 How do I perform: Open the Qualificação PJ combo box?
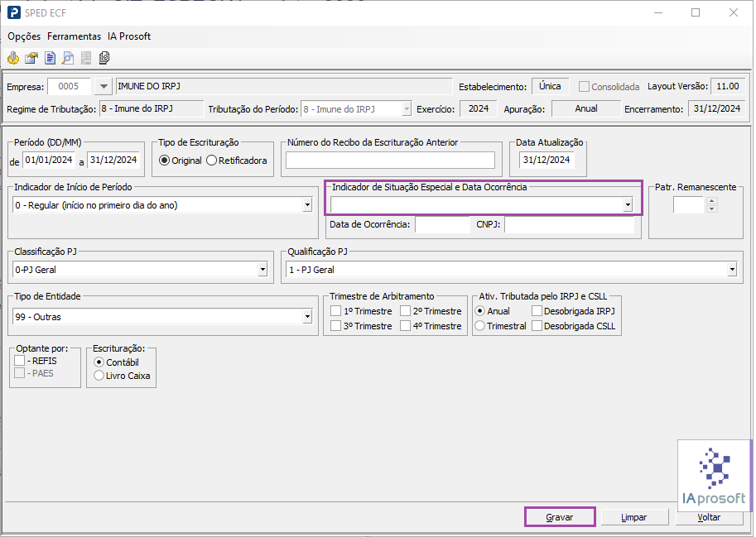pyautogui.click(x=731, y=269)
